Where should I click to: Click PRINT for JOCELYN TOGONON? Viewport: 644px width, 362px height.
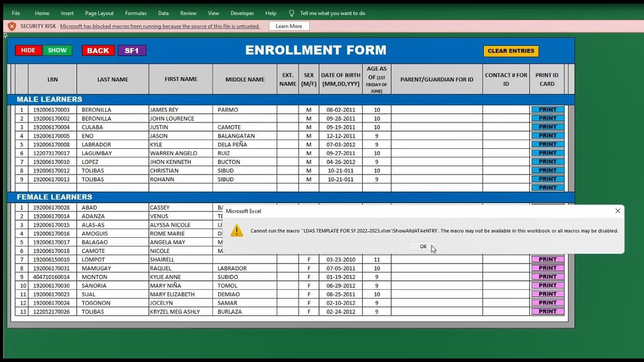[x=547, y=303]
